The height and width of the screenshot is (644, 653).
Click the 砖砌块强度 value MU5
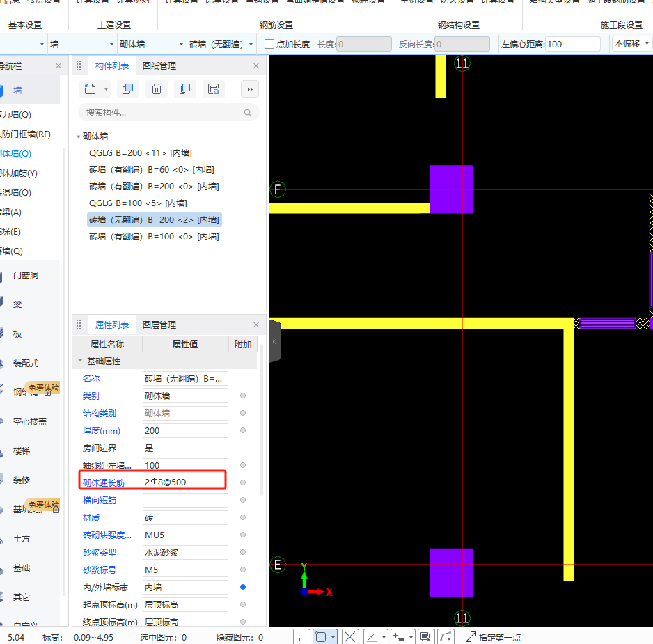click(x=185, y=535)
